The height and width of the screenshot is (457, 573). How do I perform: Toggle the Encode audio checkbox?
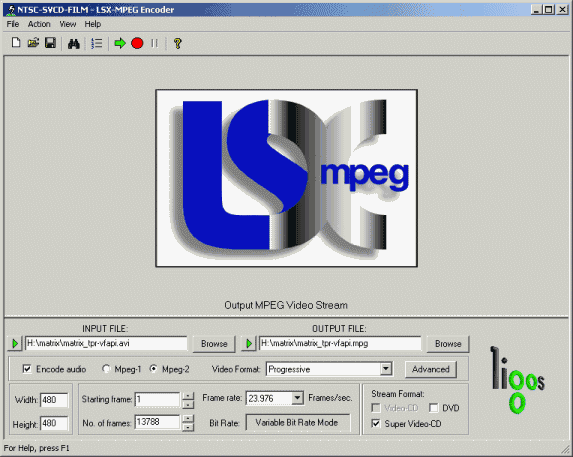[x=27, y=369]
